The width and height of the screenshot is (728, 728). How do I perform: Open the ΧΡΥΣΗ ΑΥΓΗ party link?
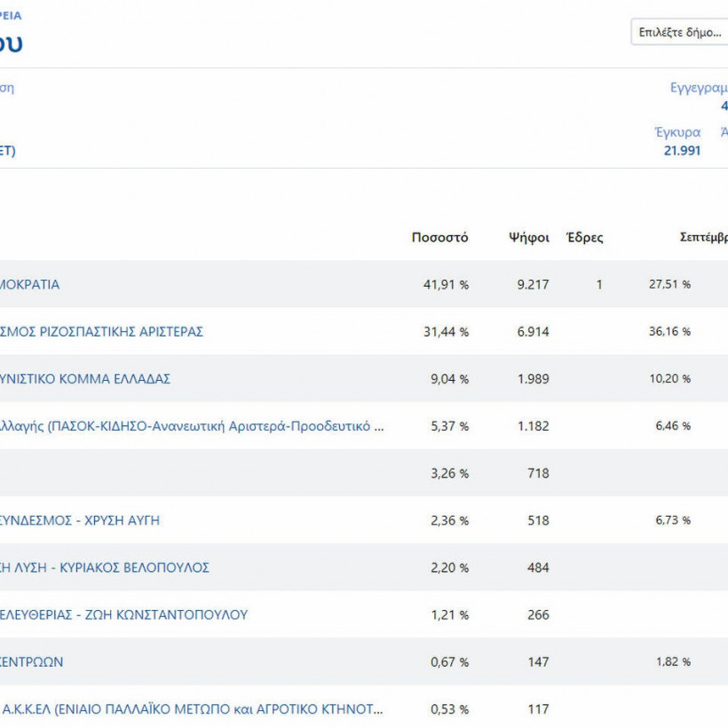click(79, 520)
